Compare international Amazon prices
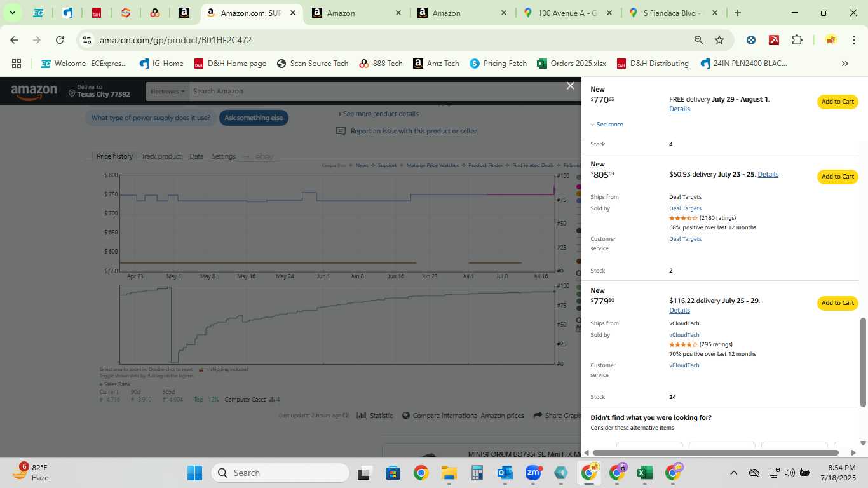 point(463,416)
